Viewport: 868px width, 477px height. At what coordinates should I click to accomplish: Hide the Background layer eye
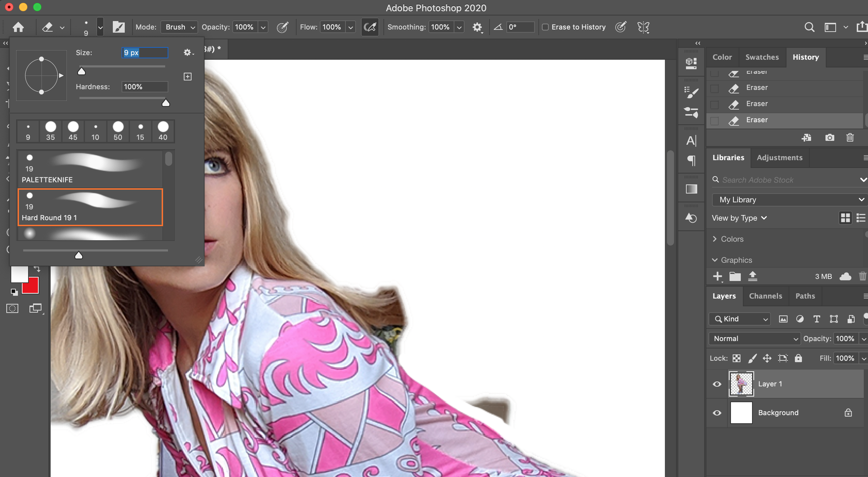tap(717, 413)
